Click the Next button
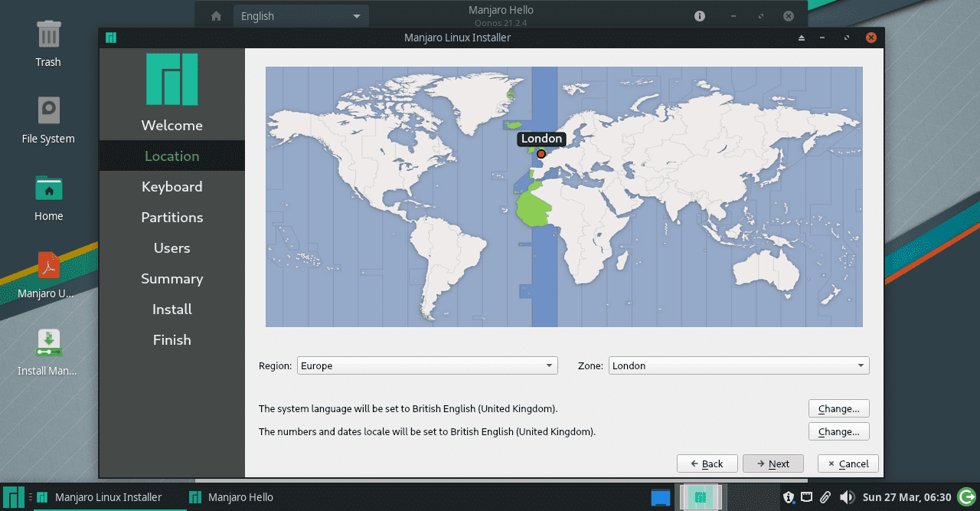This screenshot has height=511, width=980. [773, 464]
